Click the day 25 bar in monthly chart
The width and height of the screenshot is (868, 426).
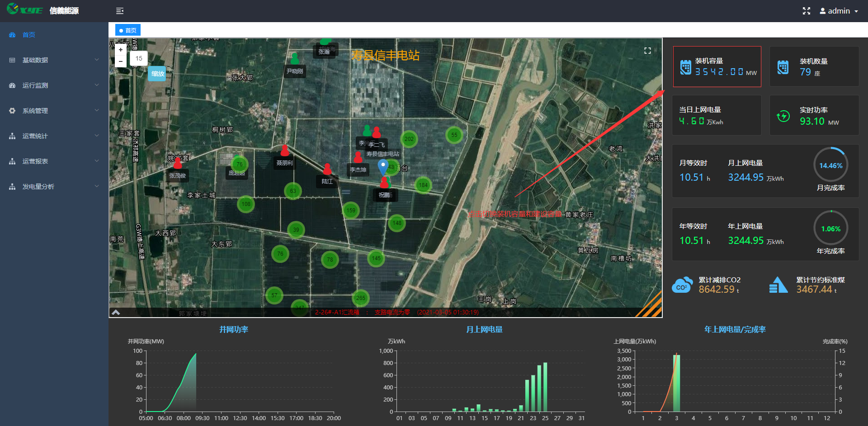pyautogui.click(x=545, y=387)
